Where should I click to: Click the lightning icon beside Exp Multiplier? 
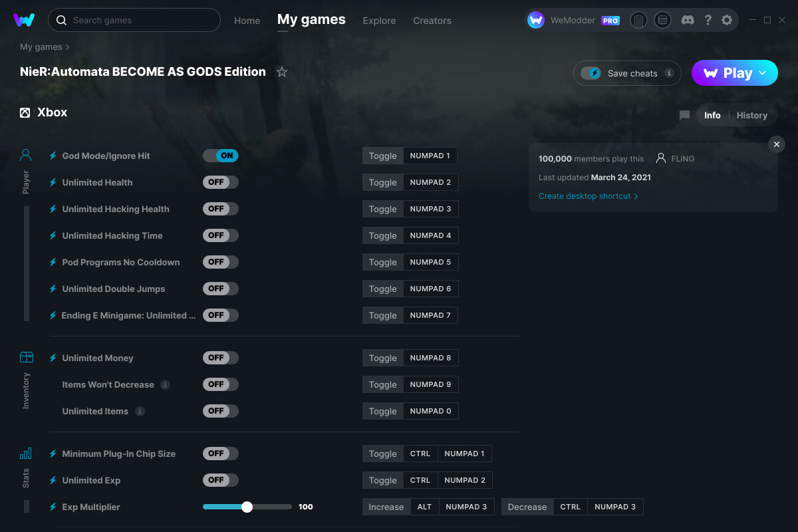click(x=53, y=507)
